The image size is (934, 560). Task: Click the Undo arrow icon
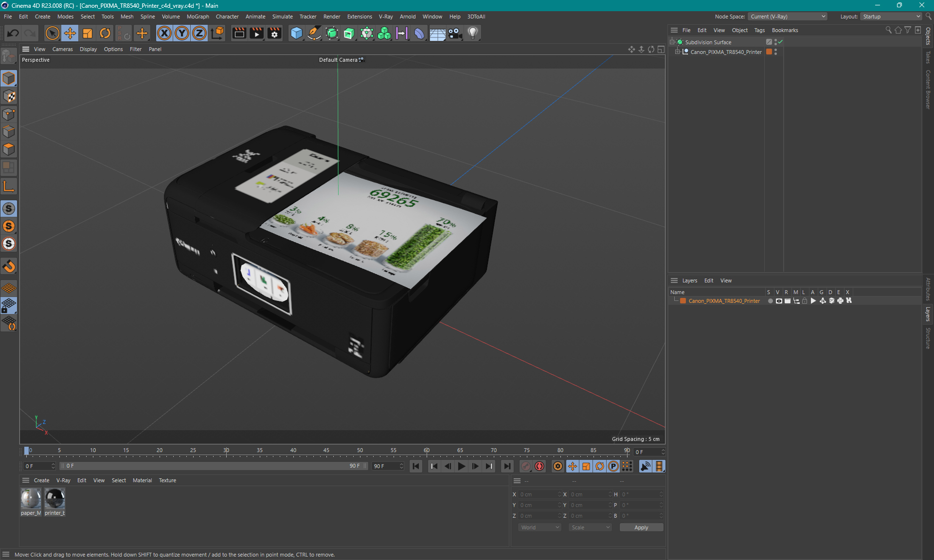[13, 33]
